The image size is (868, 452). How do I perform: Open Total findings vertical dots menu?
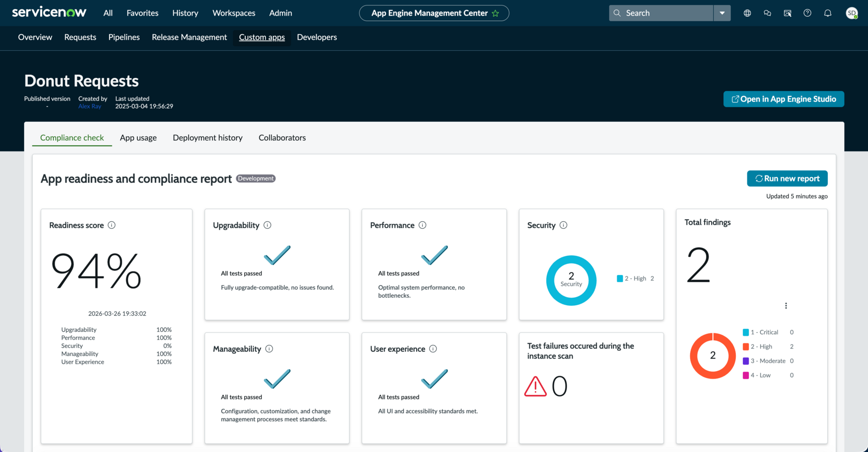tap(786, 306)
